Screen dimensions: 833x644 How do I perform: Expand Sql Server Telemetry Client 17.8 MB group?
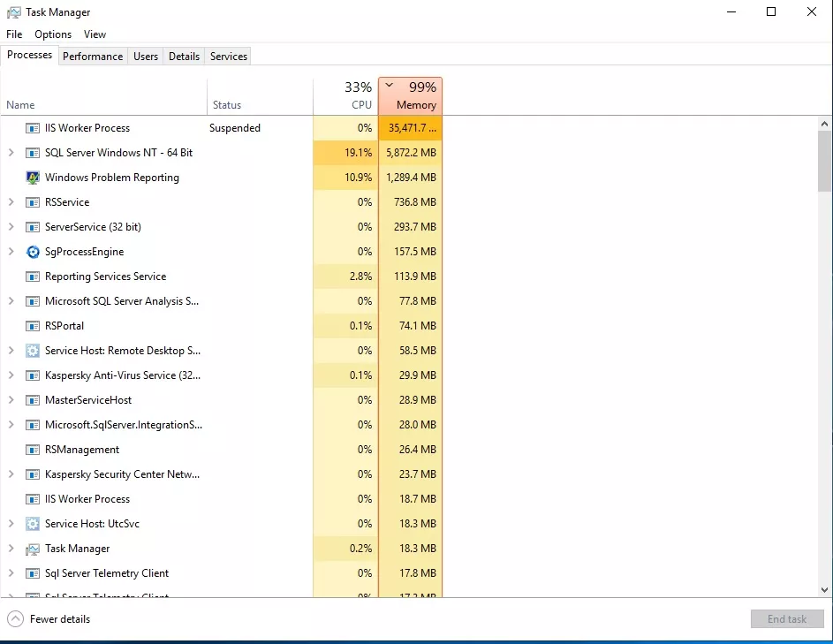point(11,572)
